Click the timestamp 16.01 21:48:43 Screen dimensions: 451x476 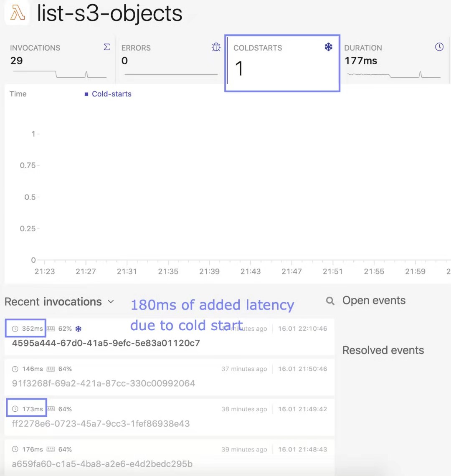[x=302, y=449]
